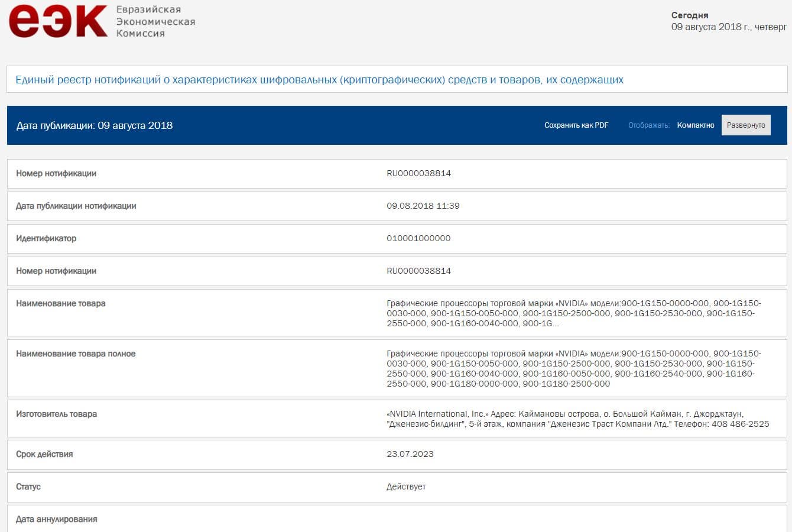792x532 pixels.
Task: Click the NVIDIA International, Inc. manufacturer address
Action: [578, 419]
